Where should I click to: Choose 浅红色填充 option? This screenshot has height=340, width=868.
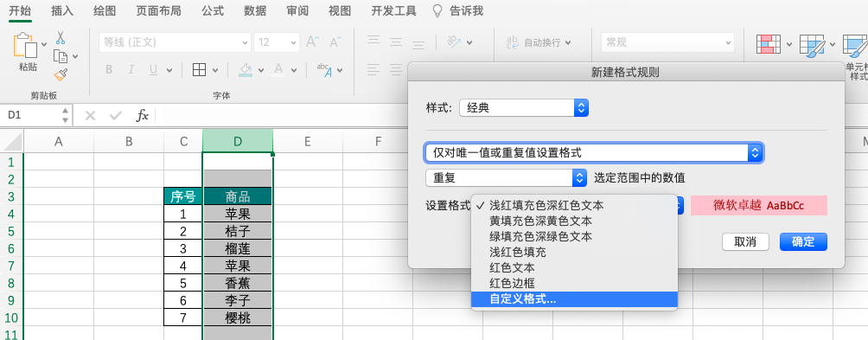pyautogui.click(x=574, y=252)
